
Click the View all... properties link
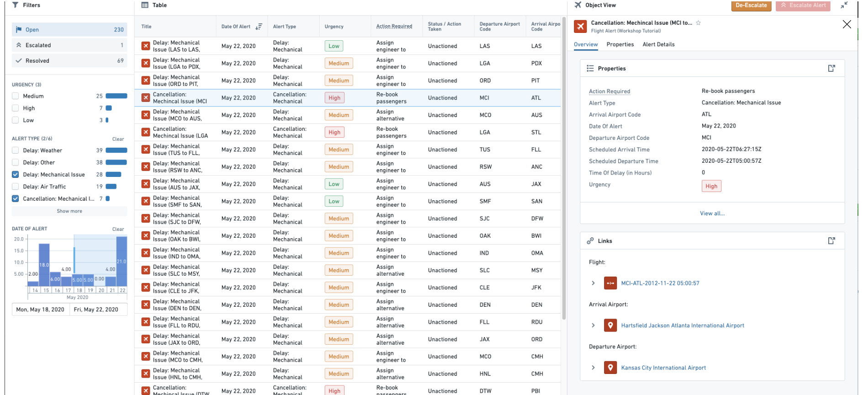click(712, 214)
